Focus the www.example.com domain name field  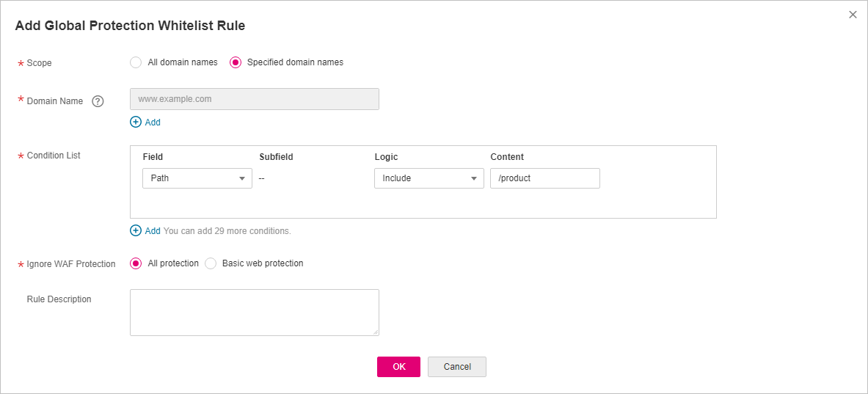(x=254, y=99)
